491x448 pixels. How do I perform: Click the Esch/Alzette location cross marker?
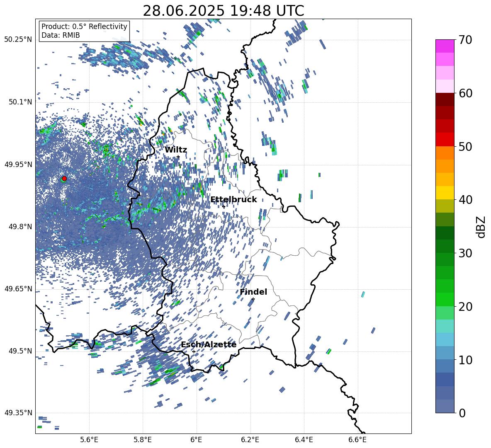point(194,351)
